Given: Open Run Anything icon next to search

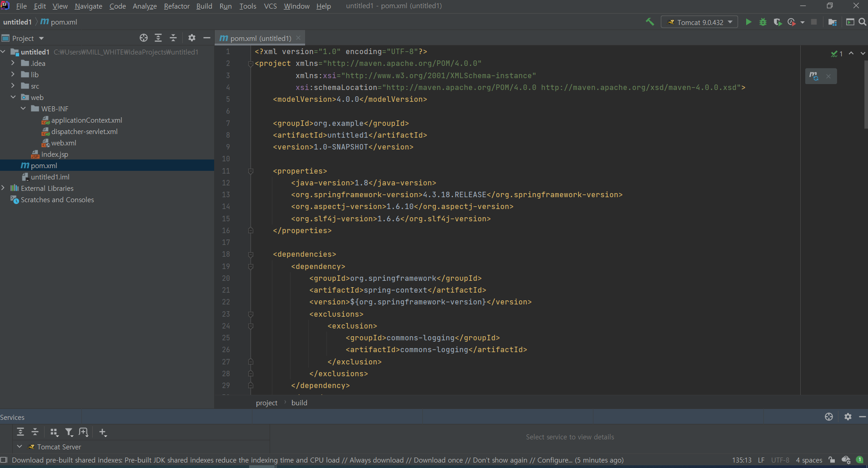Looking at the screenshot, I should point(850,22).
